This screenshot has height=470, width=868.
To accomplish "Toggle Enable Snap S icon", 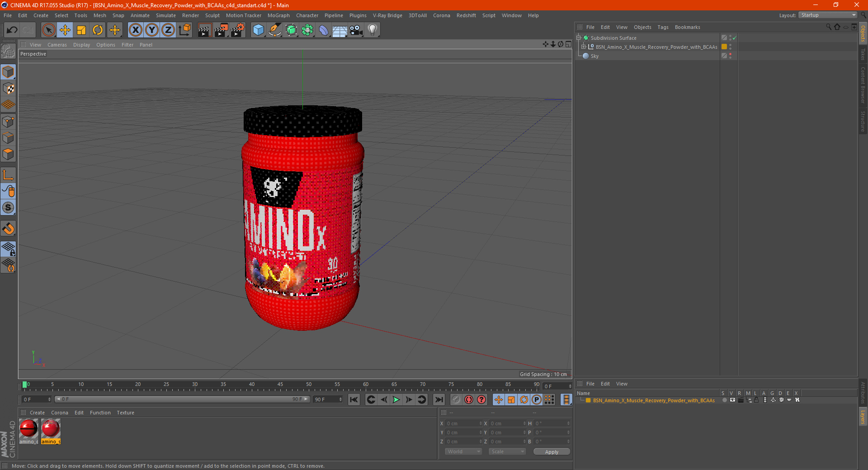I will [x=8, y=207].
